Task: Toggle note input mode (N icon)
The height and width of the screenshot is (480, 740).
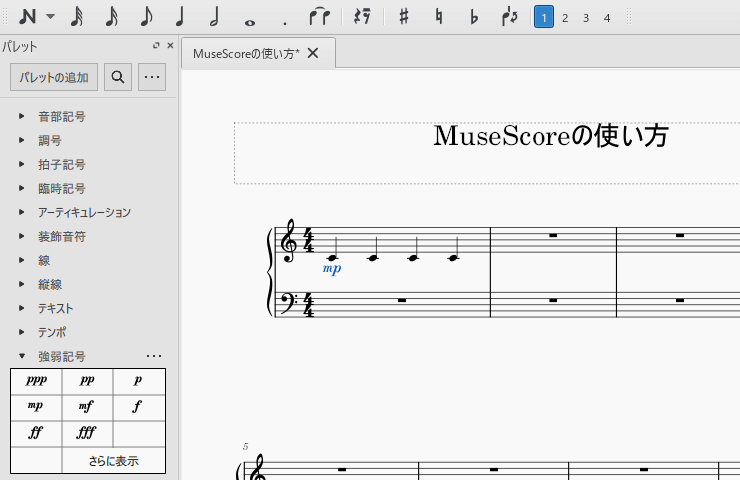Action: coord(27,17)
